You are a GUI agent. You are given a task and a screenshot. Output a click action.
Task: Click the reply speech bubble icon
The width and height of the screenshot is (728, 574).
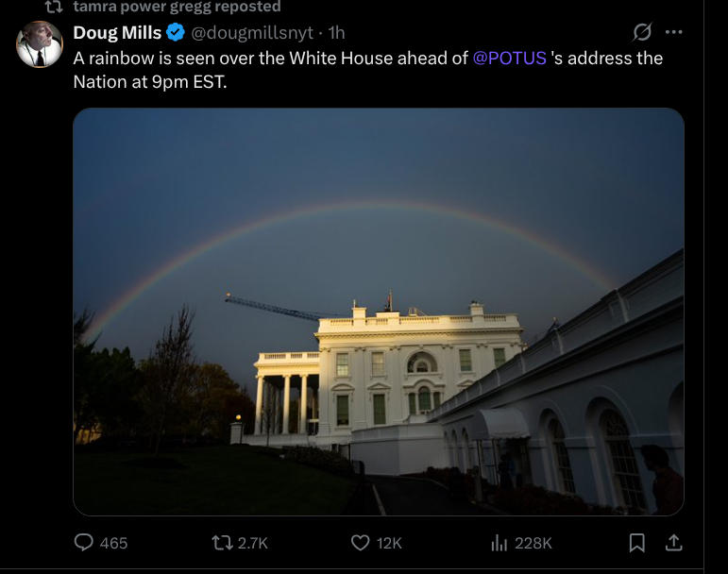pos(84,543)
